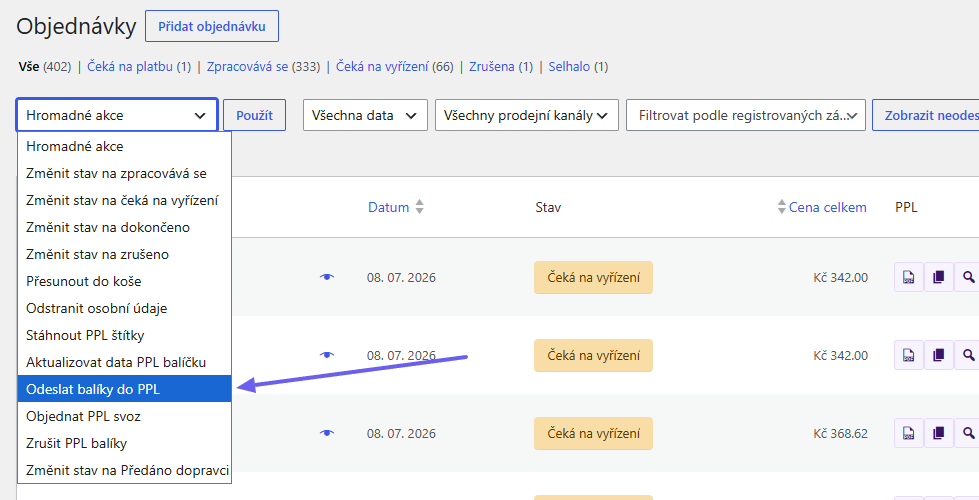The image size is (979, 500).
Task: Click eye preview icon in topmost order row
Action: click(x=327, y=277)
